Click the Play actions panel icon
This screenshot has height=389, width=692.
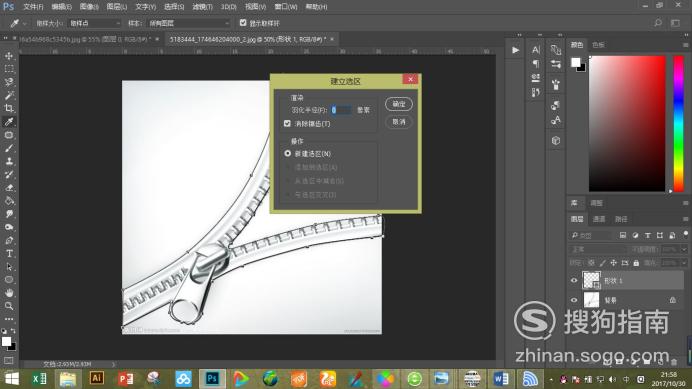click(515, 50)
